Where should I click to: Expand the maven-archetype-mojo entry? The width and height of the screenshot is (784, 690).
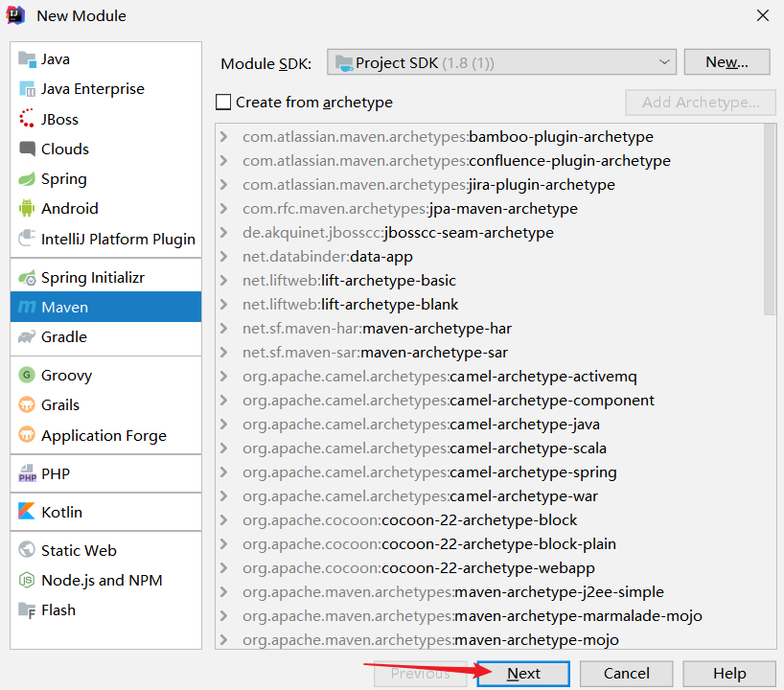pyautogui.click(x=224, y=640)
